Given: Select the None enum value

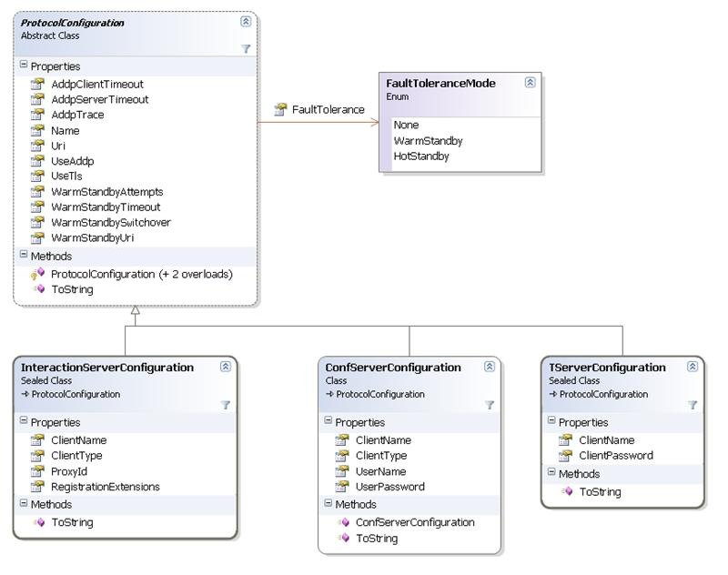Looking at the screenshot, I should (406, 125).
